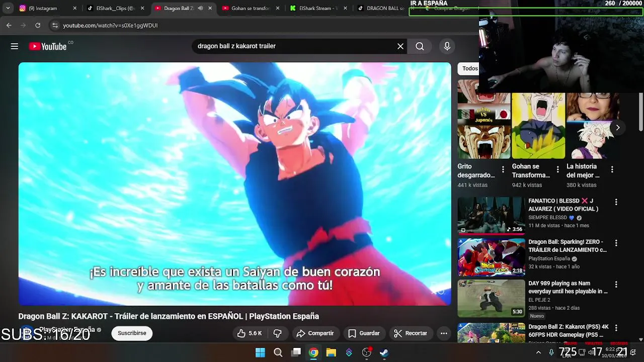
Task: Launch Steam from the taskbar
Action: pyautogui.click(x=384, y=352)
